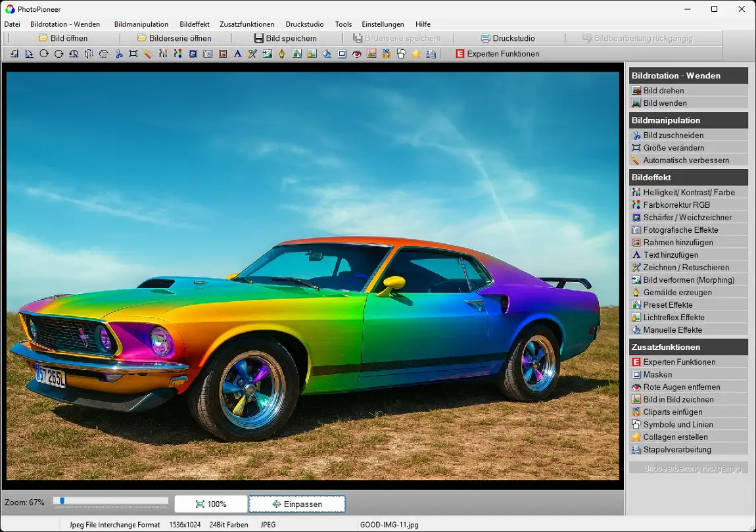Click the scissors crop icon in the toolbar
Viewport: 756px width, 532px height.
pyautogui.click(x=119, y=54)
